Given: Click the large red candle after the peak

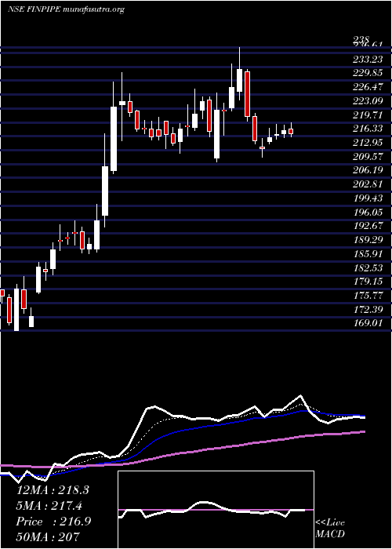Looking at the screenshot, I should tap(248, 94).
